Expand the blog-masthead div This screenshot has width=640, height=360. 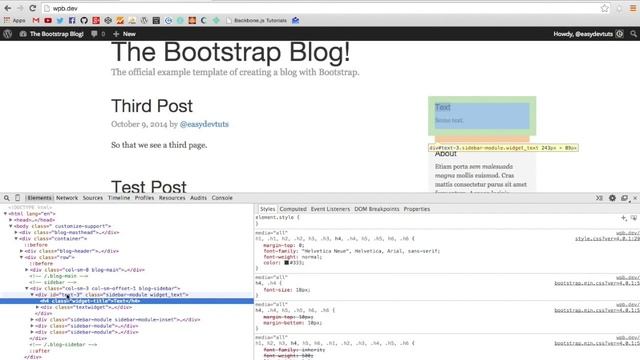point(16,232)
